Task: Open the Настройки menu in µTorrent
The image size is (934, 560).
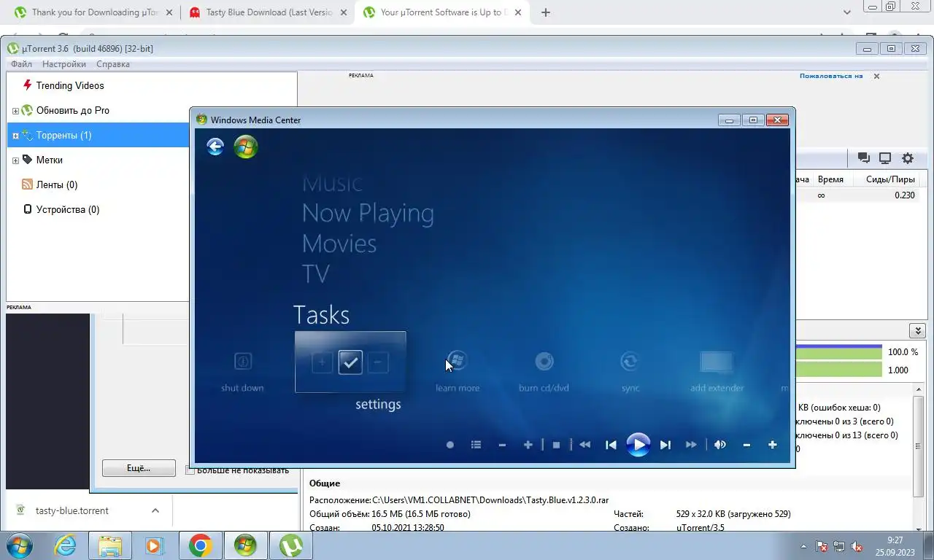Action: pyautogui.click(x=64, y=64)
